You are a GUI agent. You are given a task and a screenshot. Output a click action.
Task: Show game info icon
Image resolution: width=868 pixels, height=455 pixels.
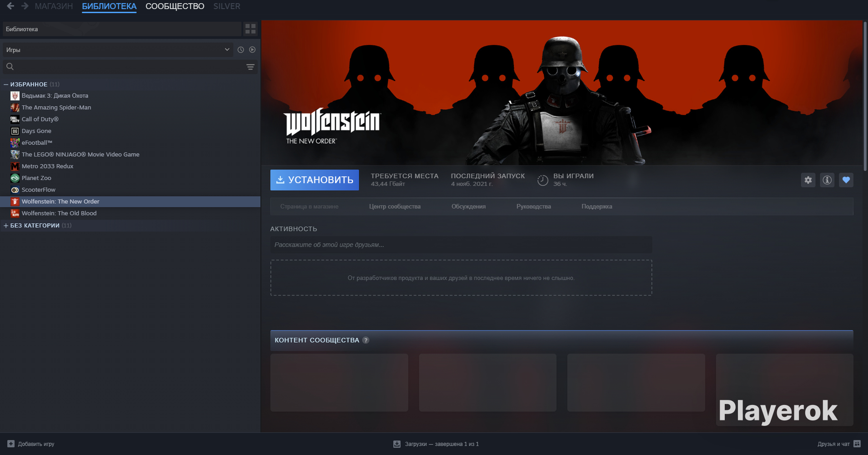coord(827,180)
